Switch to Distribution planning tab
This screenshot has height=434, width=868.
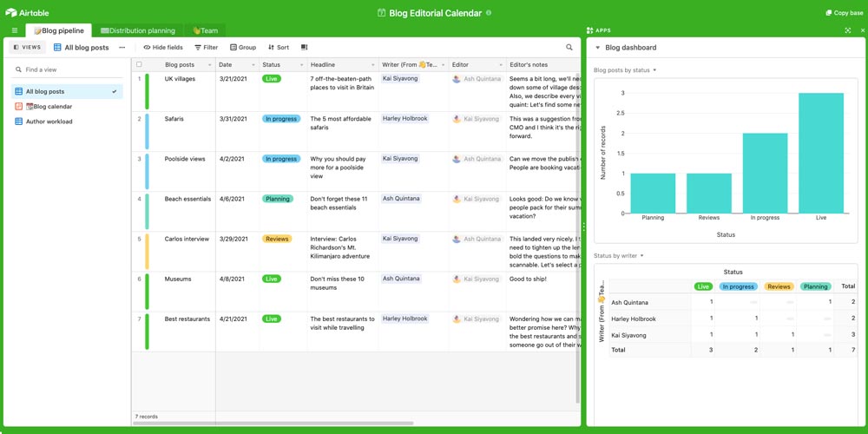coord(138,31)
